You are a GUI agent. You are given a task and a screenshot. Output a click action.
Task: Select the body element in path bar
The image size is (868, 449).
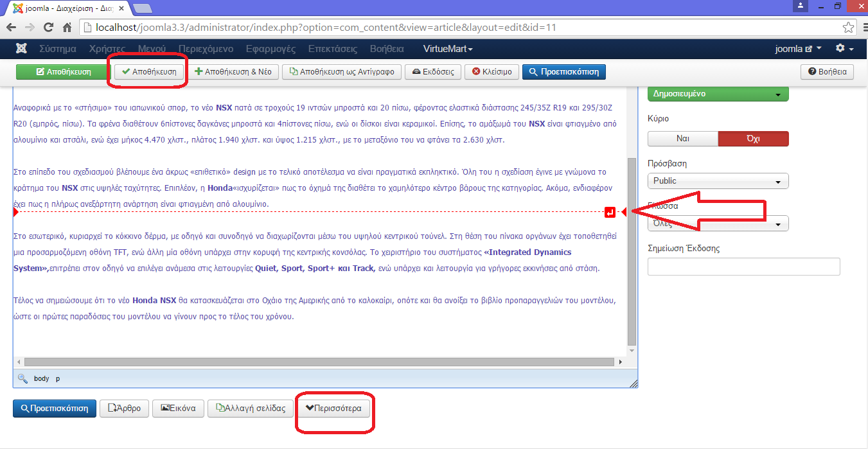coord(42,379)
